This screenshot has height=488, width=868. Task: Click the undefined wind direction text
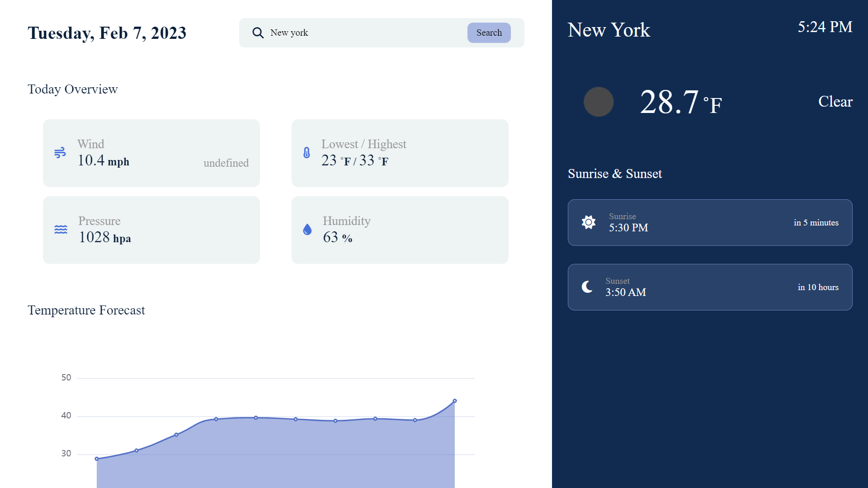(x=226, y=163)
